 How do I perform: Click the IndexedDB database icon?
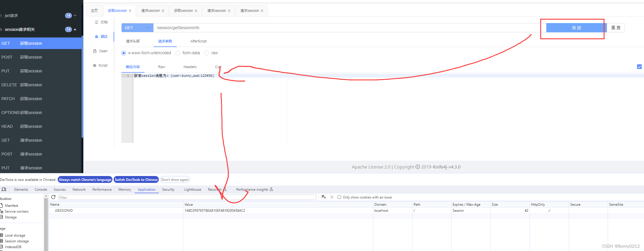coord(1,247)
